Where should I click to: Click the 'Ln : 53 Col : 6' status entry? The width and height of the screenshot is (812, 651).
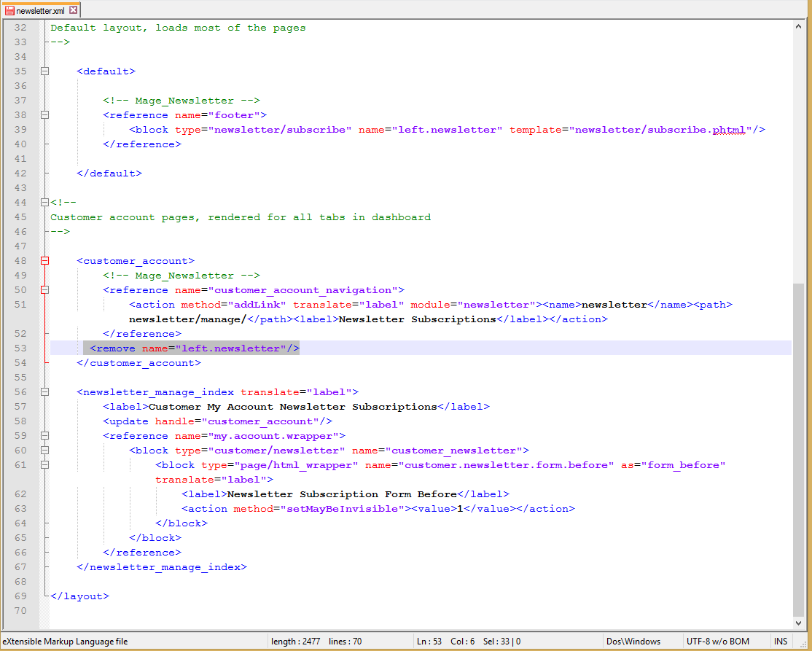coord(445,642)
